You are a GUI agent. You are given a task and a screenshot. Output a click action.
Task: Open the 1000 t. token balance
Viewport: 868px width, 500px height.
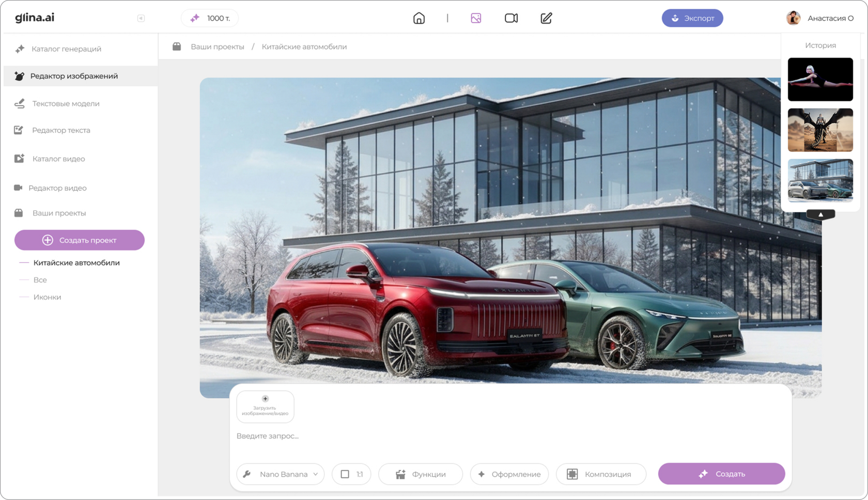[210, 19]
